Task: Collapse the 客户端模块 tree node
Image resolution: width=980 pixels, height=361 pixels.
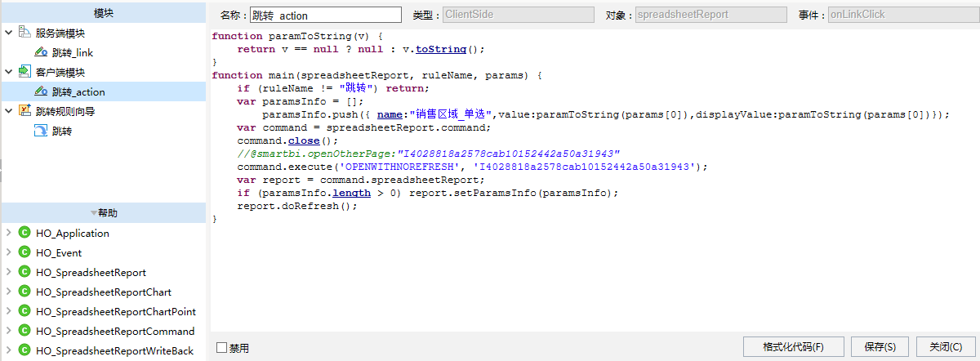Action: point(8,72)
